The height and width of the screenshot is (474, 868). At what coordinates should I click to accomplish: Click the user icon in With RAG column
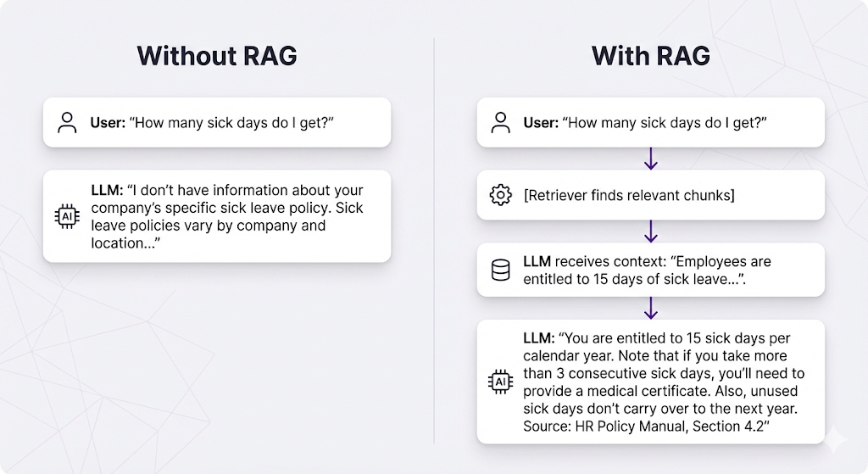[x=501, y=123]
